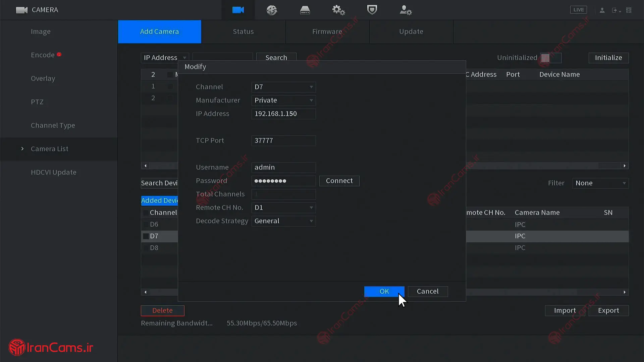Click the Search Device button

159,183
